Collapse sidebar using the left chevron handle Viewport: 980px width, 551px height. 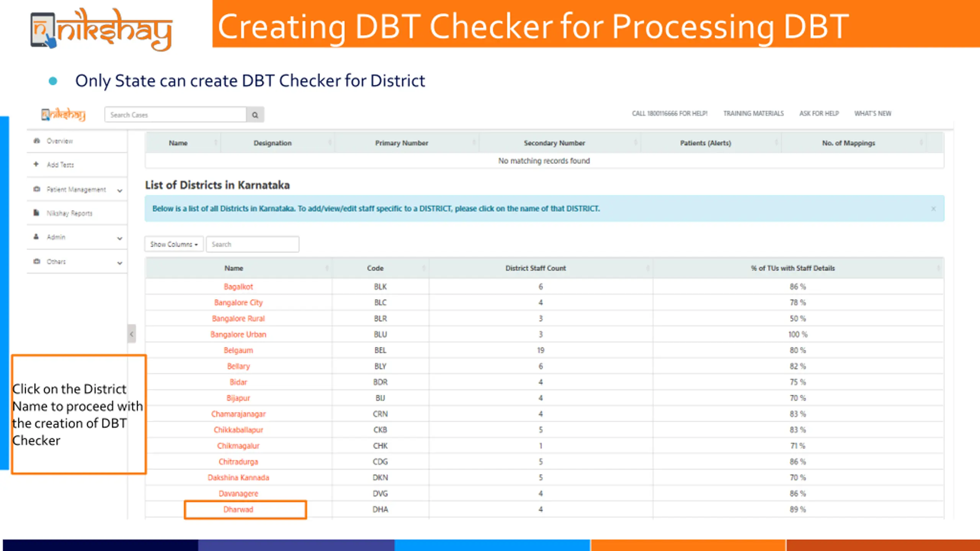132,334
